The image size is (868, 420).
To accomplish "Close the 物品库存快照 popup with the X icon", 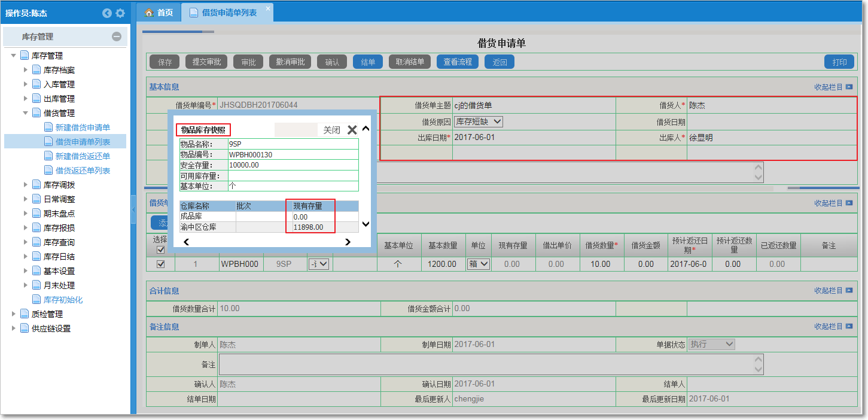I will tap(352, 130).
